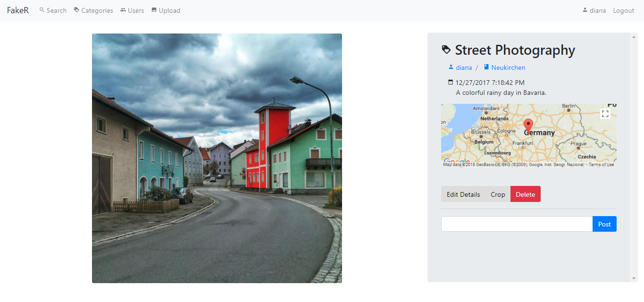Click the details panel scrollbar down arrow
The width and height of the screenshot is (644, 302).
coord(634,278)
